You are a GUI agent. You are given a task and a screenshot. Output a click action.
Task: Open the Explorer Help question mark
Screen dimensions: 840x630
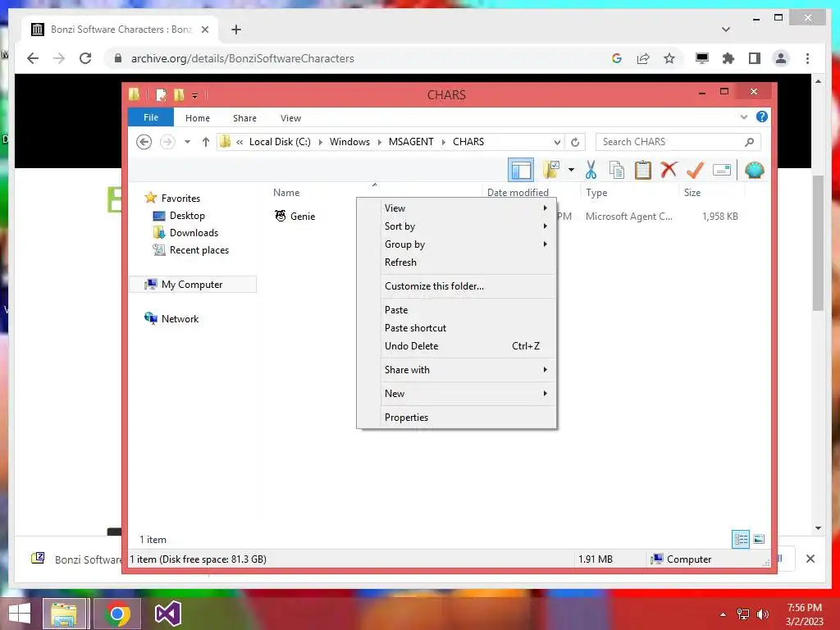[x=761, y=116]
